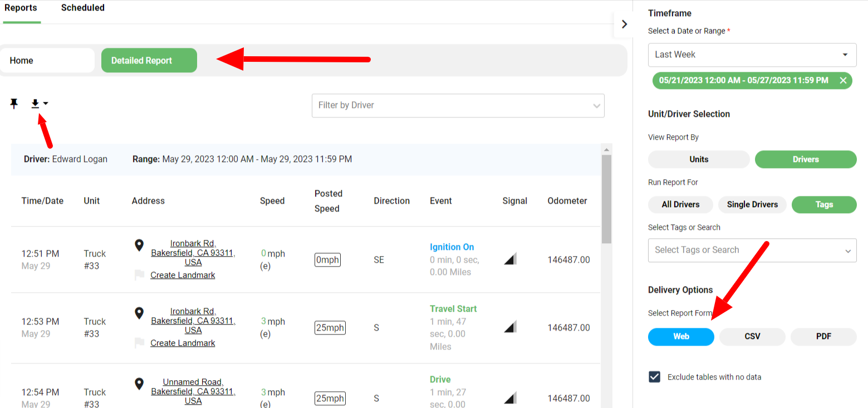Image resolution: width=868 pixels, height=408 pixels.
Task: Click the signal strength icon for Ignition On
Action: click(x=509, y=258)
